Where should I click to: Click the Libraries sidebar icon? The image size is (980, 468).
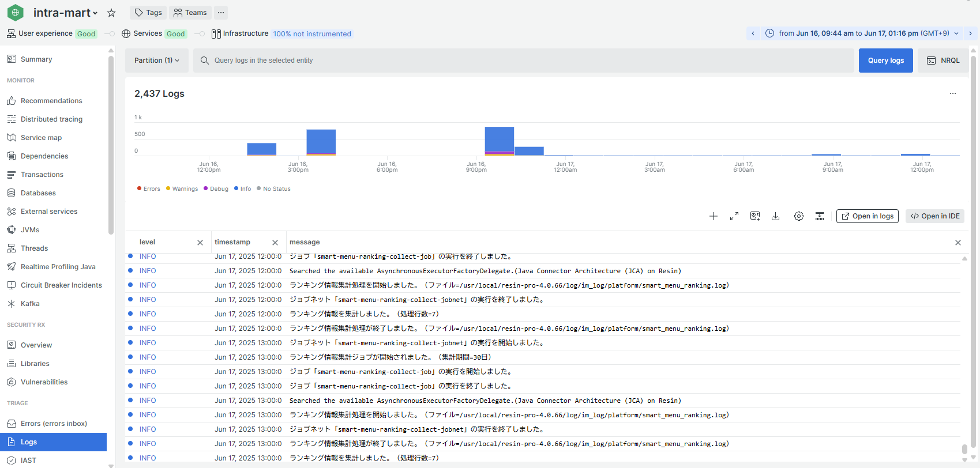(11, 364)
